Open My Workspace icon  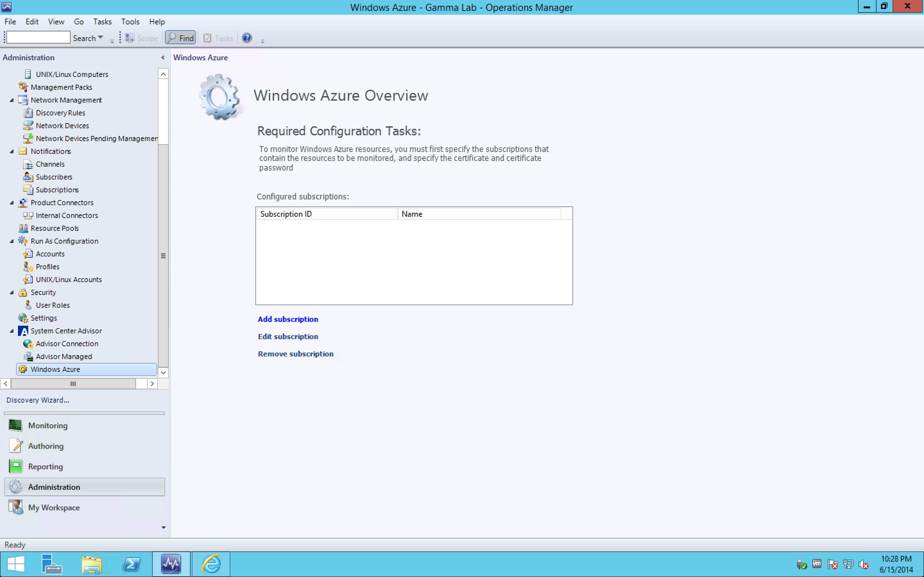[16, 507]
